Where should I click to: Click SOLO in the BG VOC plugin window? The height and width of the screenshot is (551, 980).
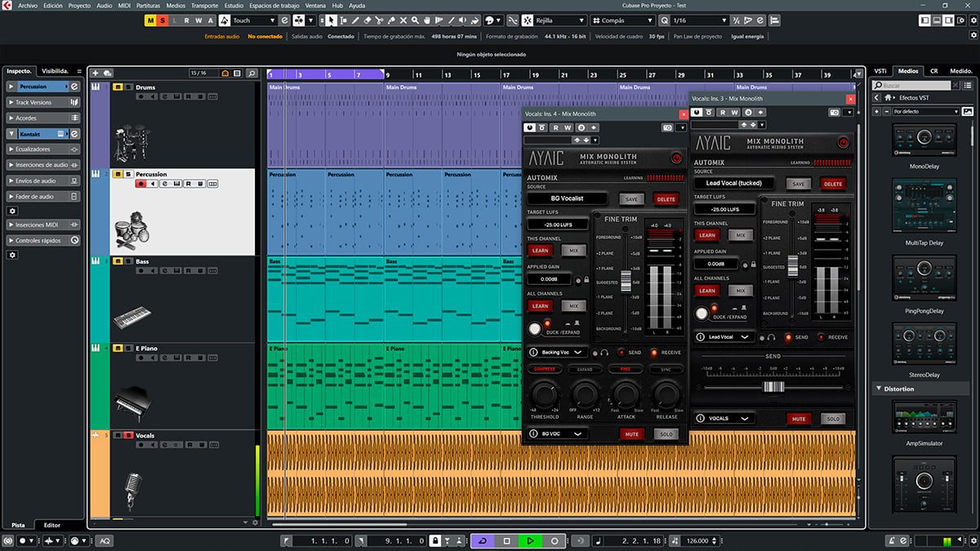(x=666, y=434)
